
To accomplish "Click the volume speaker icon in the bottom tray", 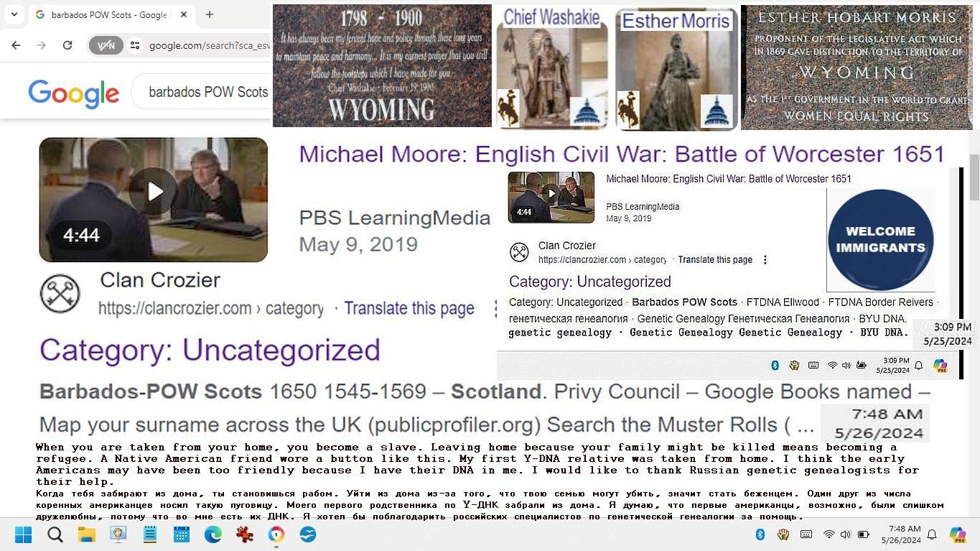I will (846, 534).
